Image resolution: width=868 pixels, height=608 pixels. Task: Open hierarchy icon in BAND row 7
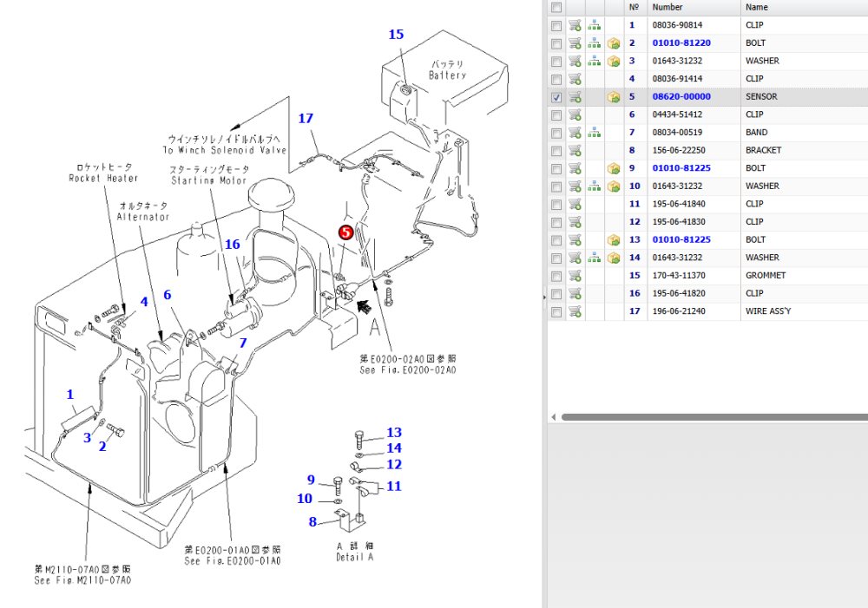[594, 133]
